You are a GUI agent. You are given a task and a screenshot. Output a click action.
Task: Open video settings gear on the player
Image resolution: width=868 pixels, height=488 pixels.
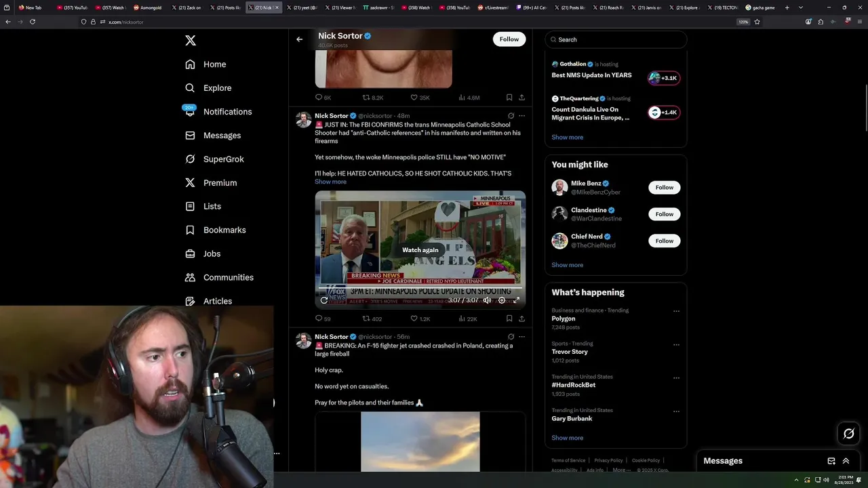pos(502,300)
